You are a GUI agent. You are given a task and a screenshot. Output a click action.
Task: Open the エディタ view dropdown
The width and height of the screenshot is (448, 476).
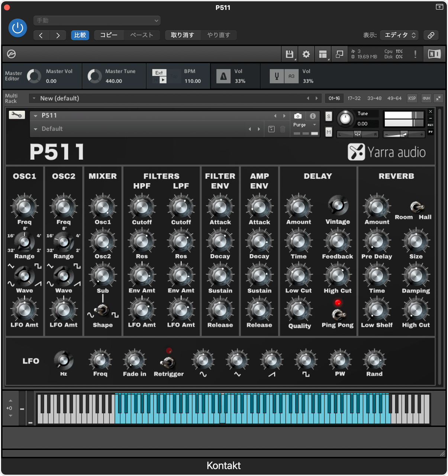[x=399, y=35]
